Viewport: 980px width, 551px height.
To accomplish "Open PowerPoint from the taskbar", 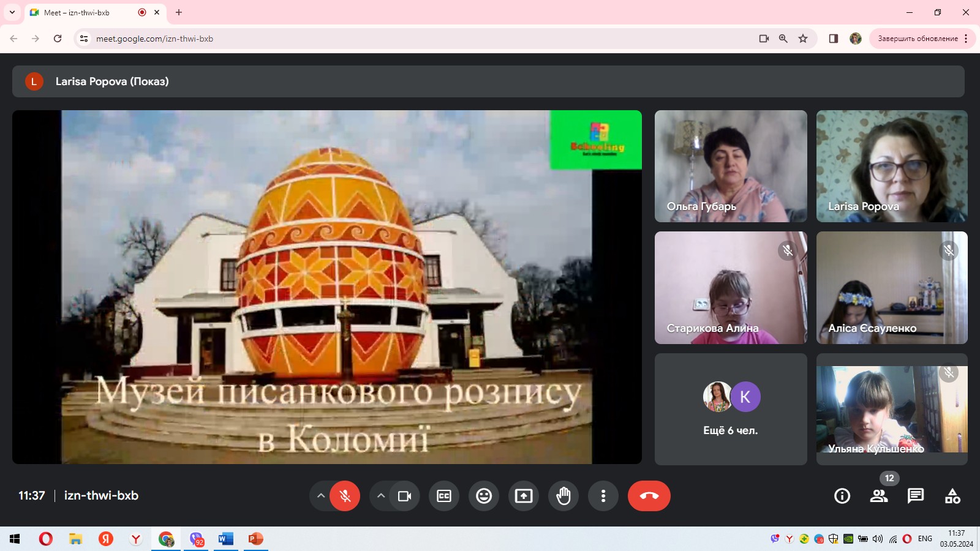I will (x=255, y=539).
